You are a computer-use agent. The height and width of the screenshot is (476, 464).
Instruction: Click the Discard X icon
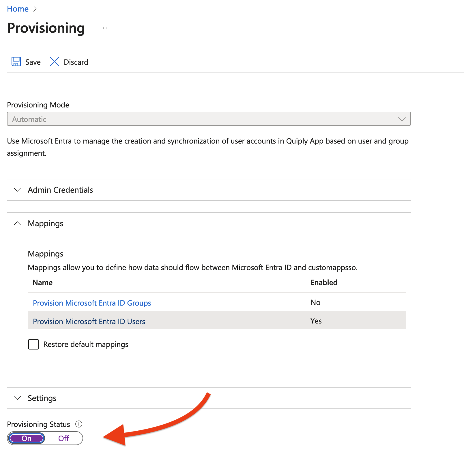[x=55, y=62]
